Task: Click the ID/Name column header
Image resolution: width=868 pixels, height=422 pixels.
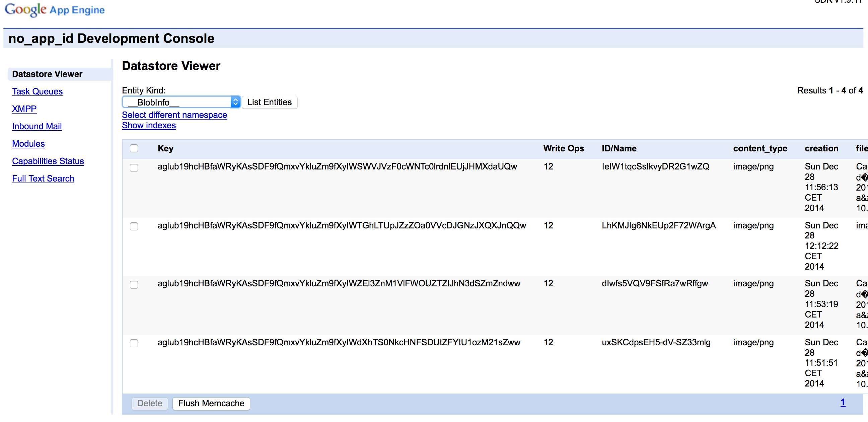Action: [x=619, y=149]
